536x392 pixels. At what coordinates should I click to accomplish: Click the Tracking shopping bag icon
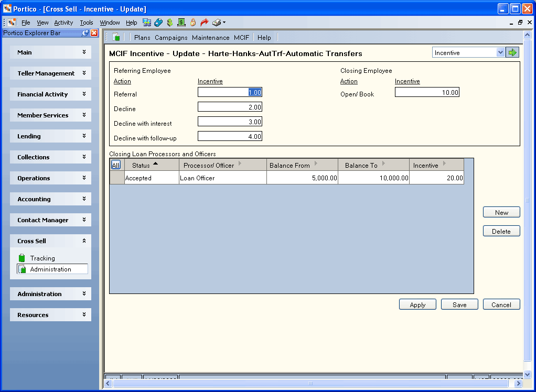pos(22,258)
